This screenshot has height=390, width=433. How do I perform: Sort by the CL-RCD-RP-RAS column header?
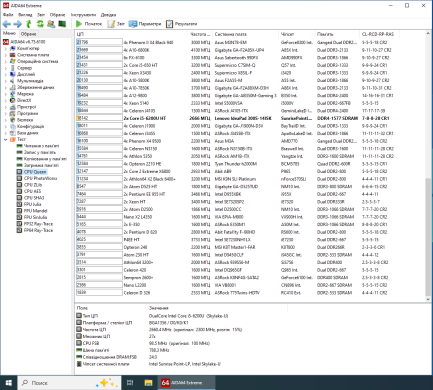[x=379, y=34]
